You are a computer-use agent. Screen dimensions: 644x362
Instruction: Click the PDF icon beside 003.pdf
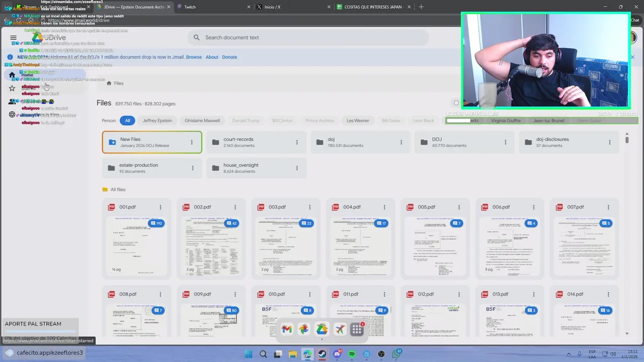[x=261, y=207]
